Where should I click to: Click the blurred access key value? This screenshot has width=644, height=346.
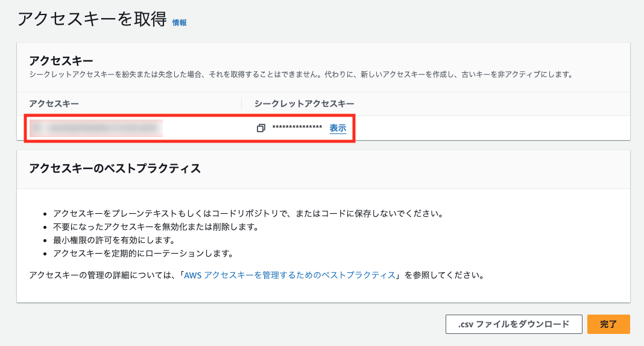(x=96, y=128)
